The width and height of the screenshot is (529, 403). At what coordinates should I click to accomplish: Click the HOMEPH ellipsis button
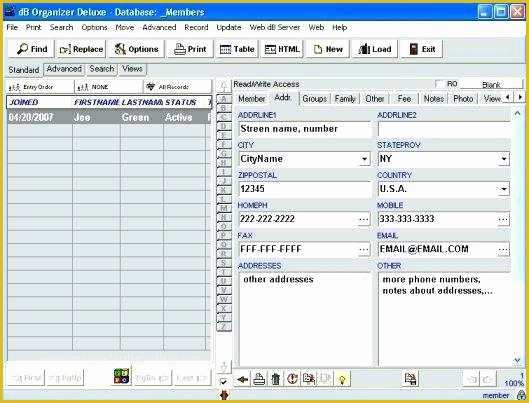tap(364, 219)
